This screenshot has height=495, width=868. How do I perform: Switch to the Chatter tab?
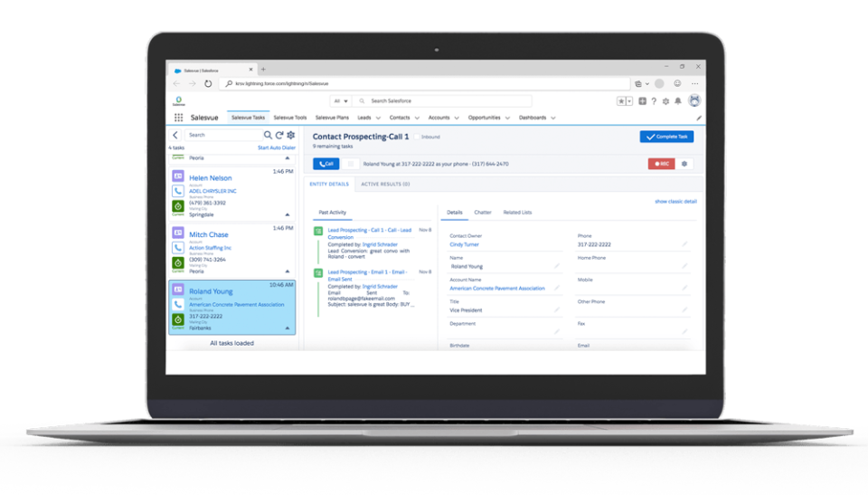[x=483, y=213]
